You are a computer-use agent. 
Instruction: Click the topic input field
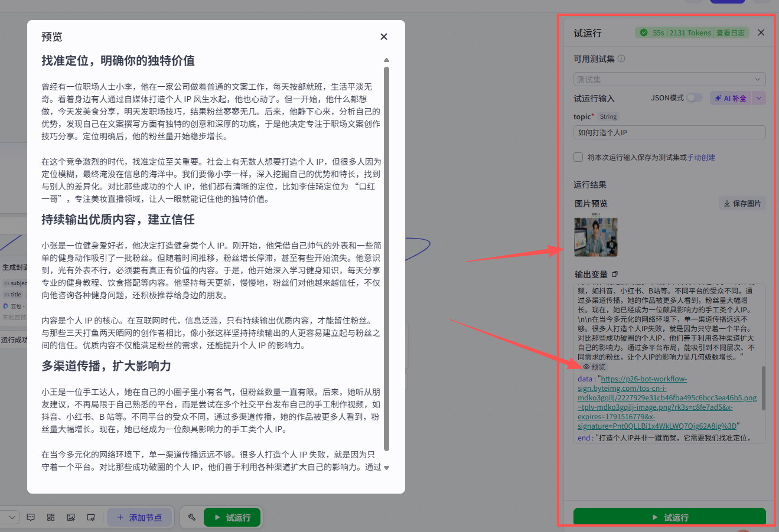click(670, 132)
